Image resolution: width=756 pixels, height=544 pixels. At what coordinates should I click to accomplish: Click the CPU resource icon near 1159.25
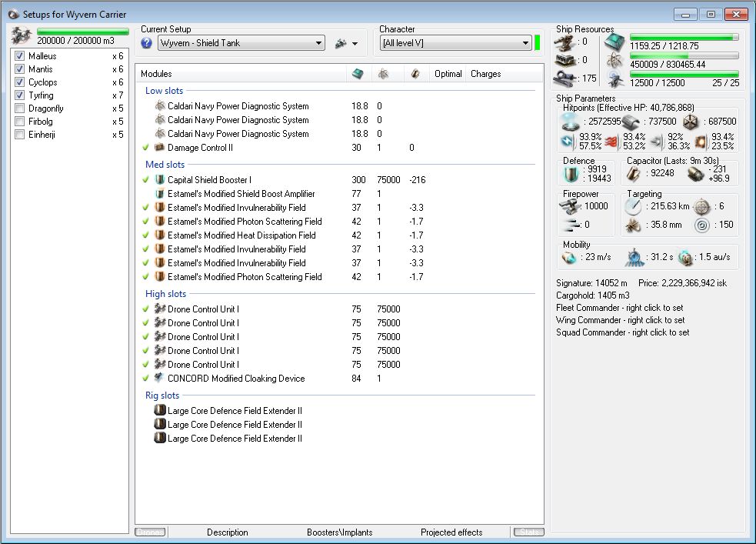tap(614, 42)
